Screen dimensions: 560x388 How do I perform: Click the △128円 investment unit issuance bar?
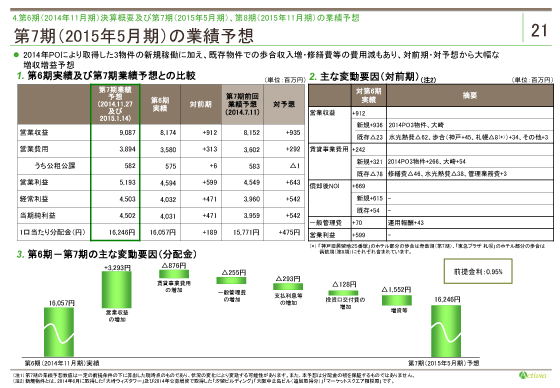[343, 293]
